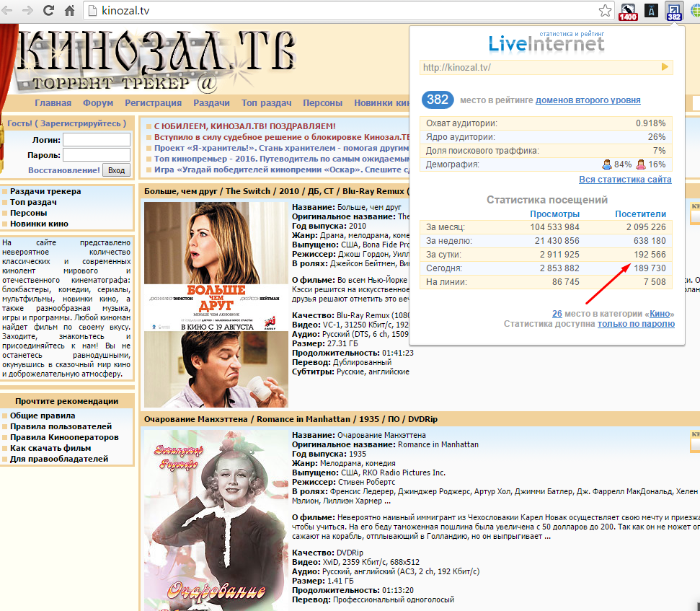Open news about судебное решение о блокировке
This screenshot has height=611, width=700.
point(282,137)
